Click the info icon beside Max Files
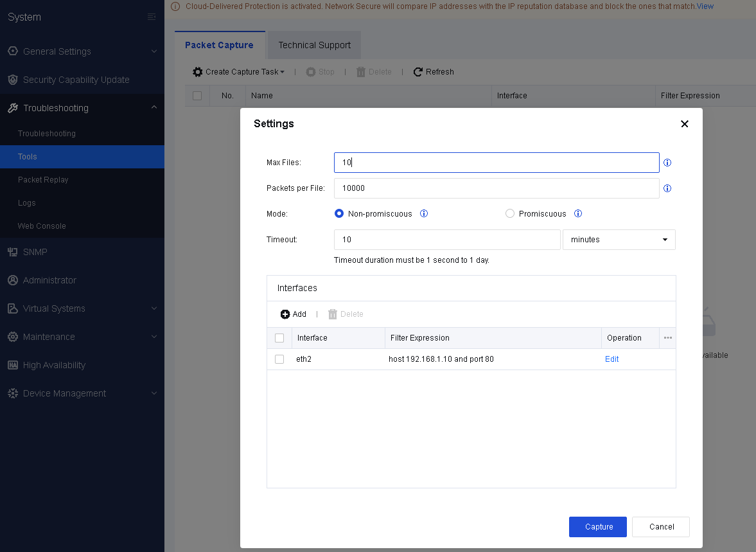Screen dimensions: 756x552 coord(667,163)
